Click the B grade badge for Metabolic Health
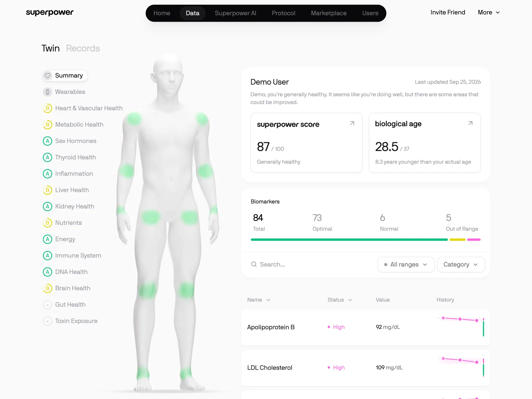 (48, 124)
